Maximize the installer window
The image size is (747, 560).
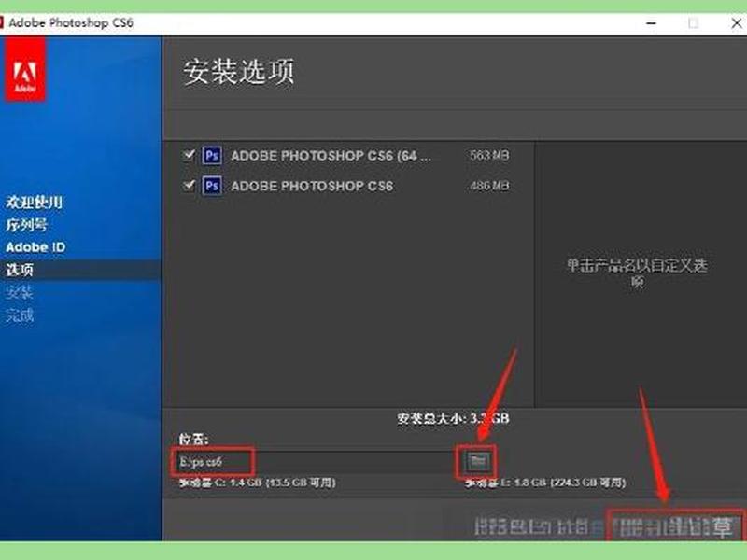click(694, 22)
